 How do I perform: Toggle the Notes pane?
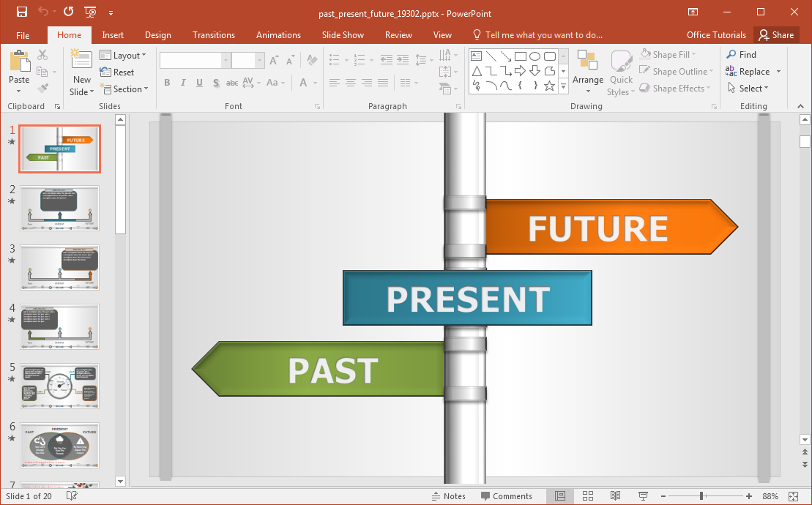click(x=447, y=496)
